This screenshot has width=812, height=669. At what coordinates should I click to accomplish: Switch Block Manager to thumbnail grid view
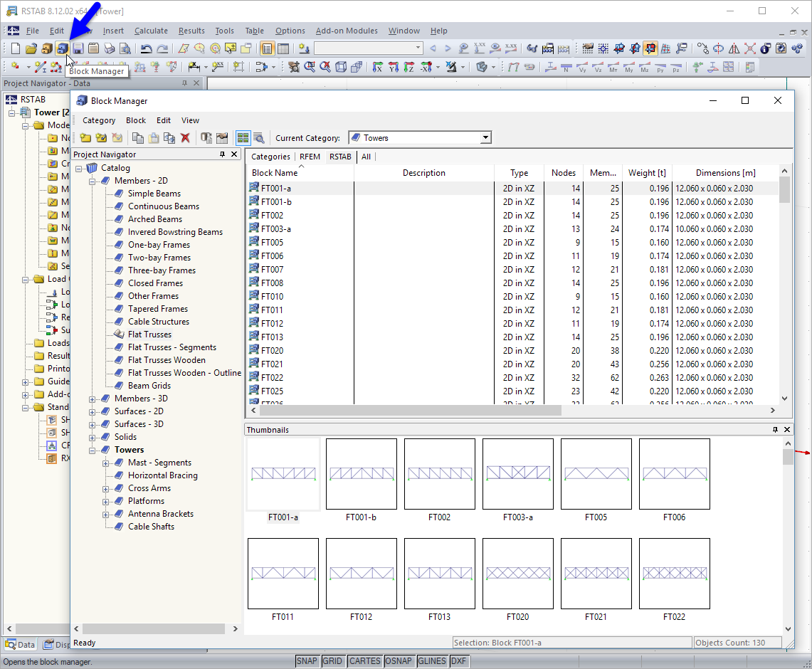[x=244, y=137]
